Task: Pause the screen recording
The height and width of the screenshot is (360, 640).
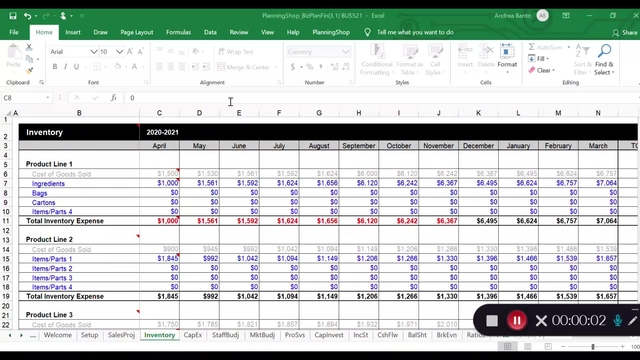Action: pos(517,320)
